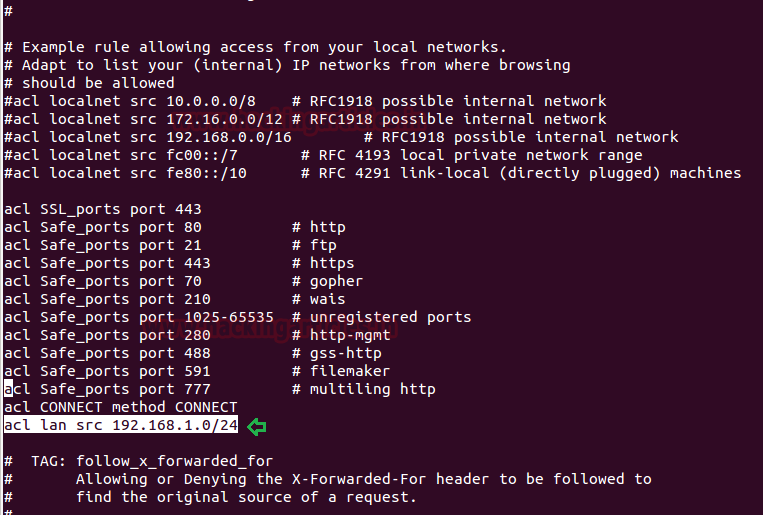Screen dimensions: 763x515
Task: Place cursor on 'acl SSL_ports port 443' line
Action: pos(103,209)
